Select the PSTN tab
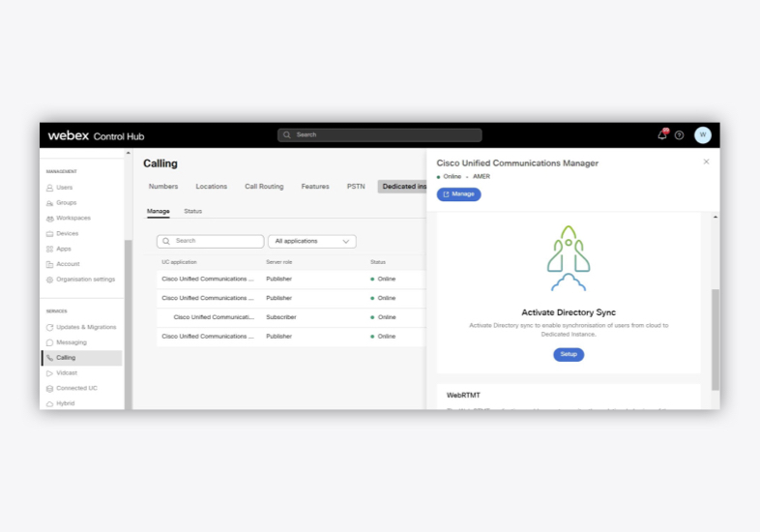The image size is (760, 532). pos(356,187)
